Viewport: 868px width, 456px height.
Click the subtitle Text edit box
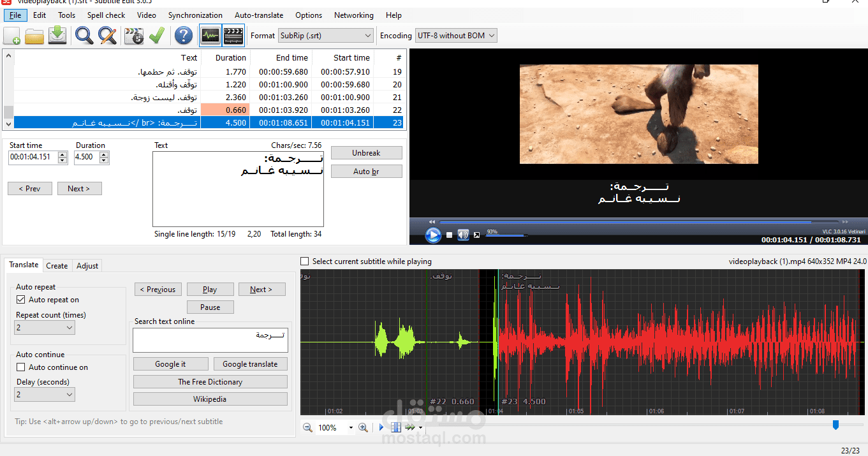pyautogui.click(x=238, y=189)
